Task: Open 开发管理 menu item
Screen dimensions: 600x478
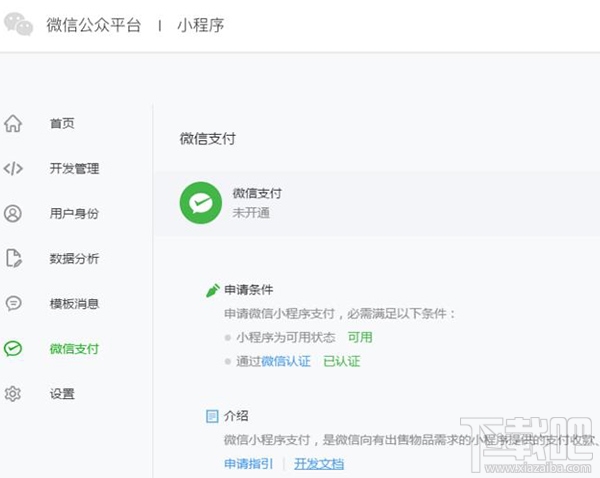Action: (75, 168)
